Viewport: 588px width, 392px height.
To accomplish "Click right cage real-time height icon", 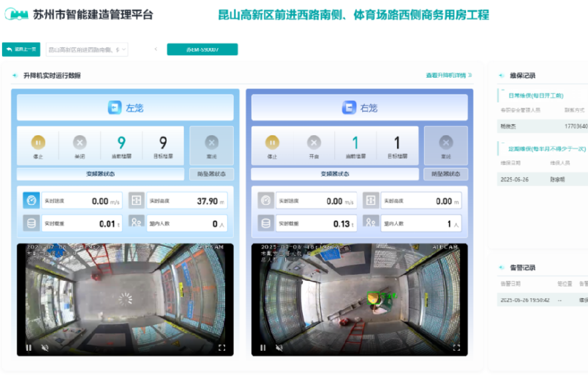I will pos(371,200).
